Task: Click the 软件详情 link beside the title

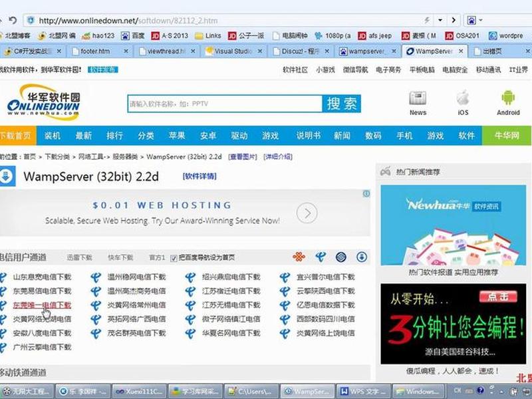Action: (199, 176)
